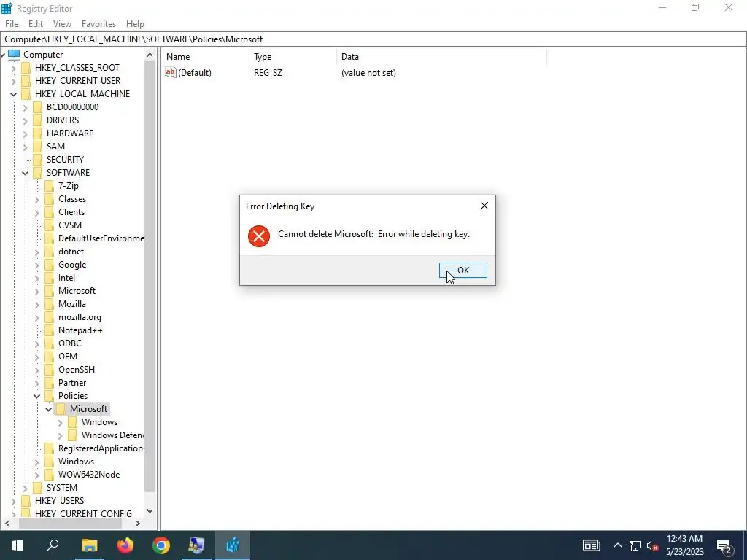The height and width of the screenshot is (560, 747).
Task: Collapse HKEY_LOCAL_MACHINE node
Action: (13, 94)
